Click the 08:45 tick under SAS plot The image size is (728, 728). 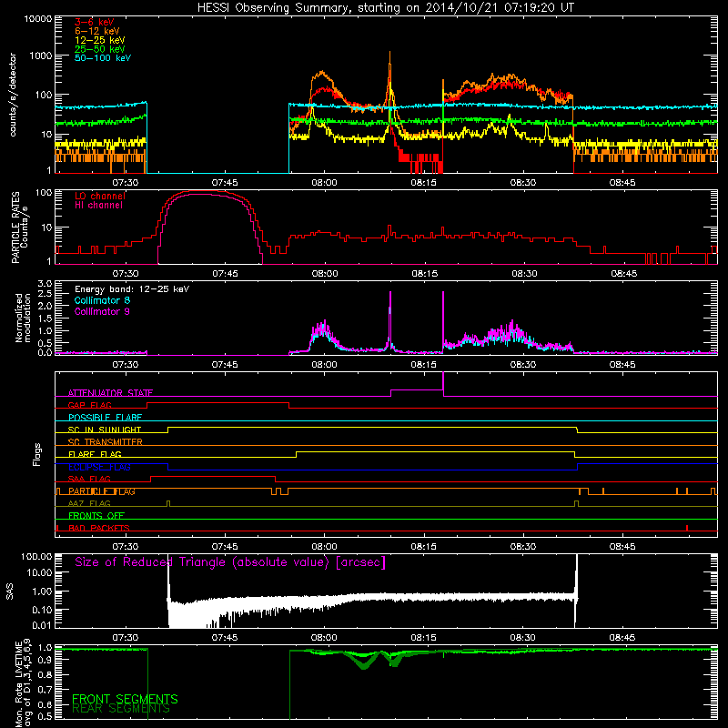click(622, 638)
